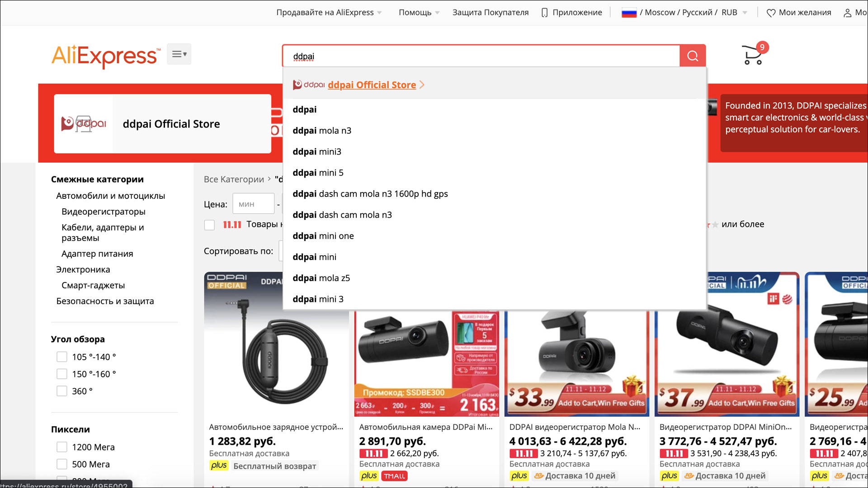Open ddpai Official Store suggestion link
This screenshot has height=488, width=868.
[372, 84]
